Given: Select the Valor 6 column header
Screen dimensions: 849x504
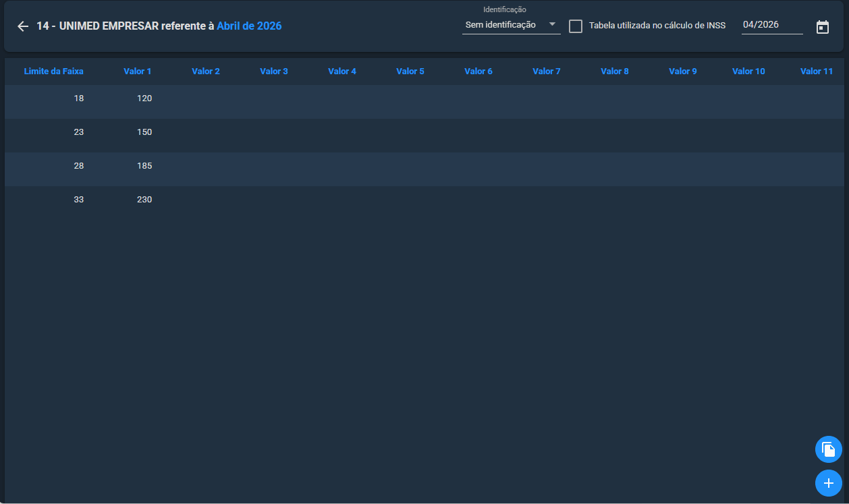Looking at the screenshot, I should (478, 72).
